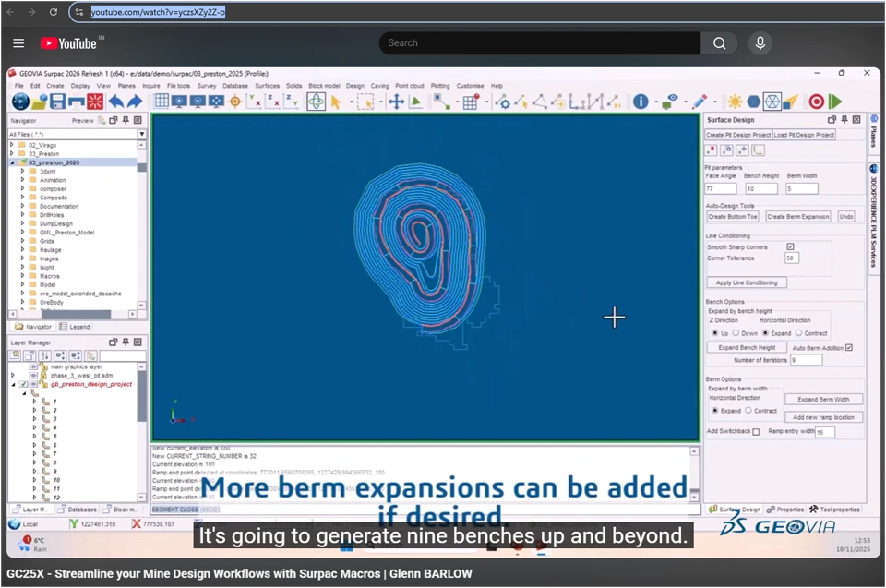Click the Load Pit Design Project button
The image size is (886, 588).
(x=804, y=135)
